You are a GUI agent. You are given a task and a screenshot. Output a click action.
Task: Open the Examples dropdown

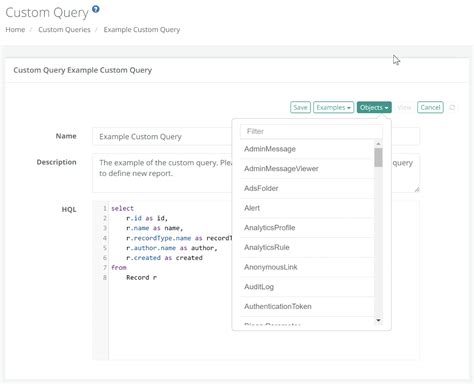tap(333, 107)
